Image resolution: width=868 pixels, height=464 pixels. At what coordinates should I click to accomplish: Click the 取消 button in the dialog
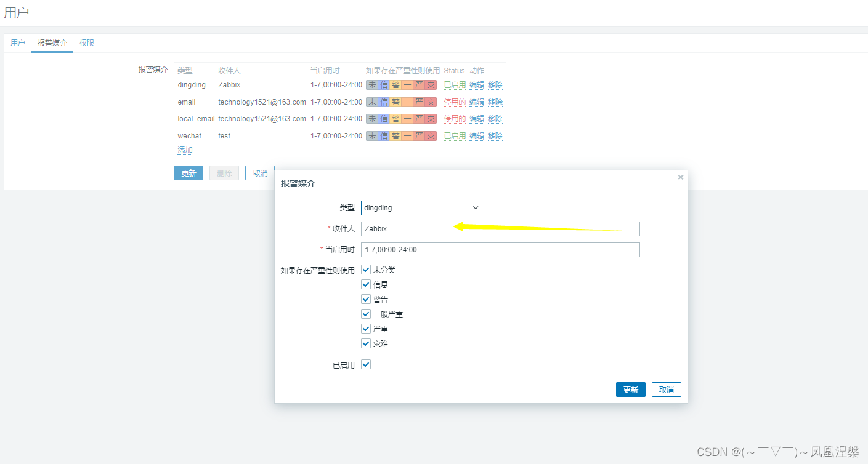click(666, 389)
